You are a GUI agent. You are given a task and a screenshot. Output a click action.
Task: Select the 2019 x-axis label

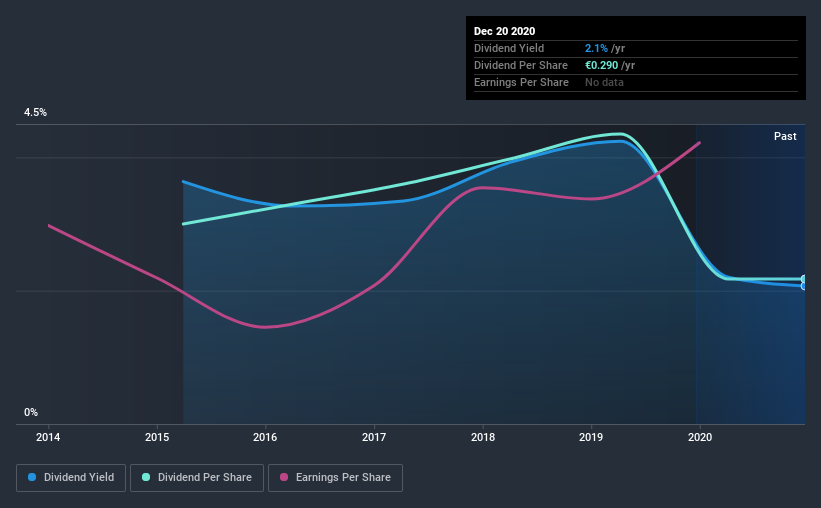point(591,437)
